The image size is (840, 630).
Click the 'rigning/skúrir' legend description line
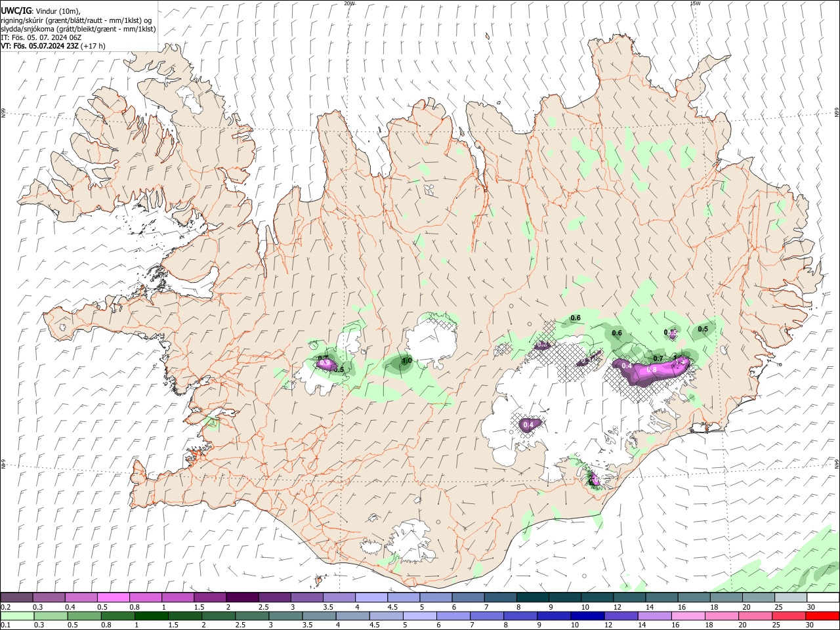click(77, 20)
